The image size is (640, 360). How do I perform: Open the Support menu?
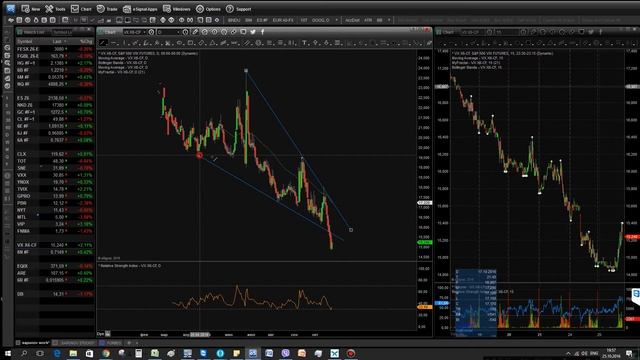pos(239,9)
